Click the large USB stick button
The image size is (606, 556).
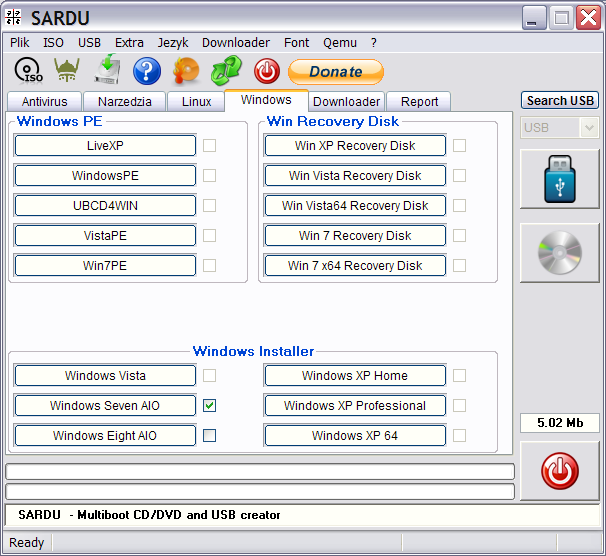pos(560,179)
